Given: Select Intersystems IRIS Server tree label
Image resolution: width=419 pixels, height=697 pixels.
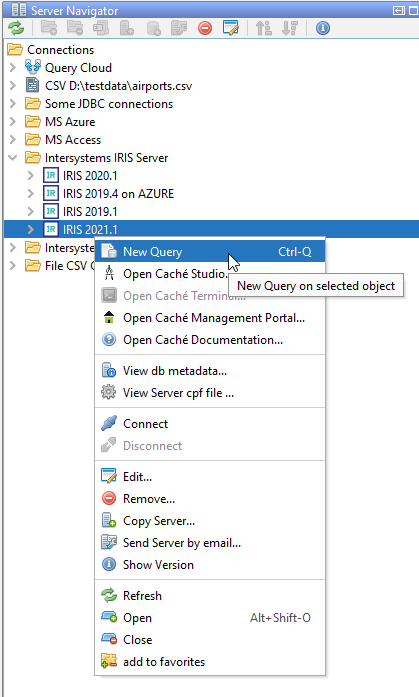Looking at the screenshot, I should (x=107, y=157).
